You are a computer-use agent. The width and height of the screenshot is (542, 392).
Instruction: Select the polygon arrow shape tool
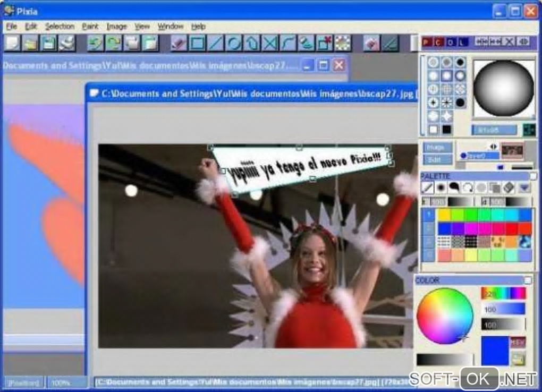252,43
